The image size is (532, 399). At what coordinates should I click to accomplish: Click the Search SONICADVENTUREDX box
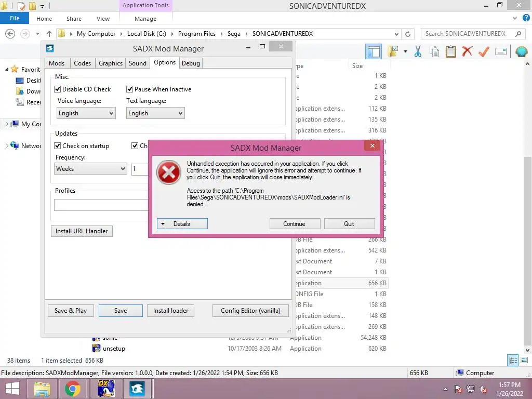[x=473, y=34]
